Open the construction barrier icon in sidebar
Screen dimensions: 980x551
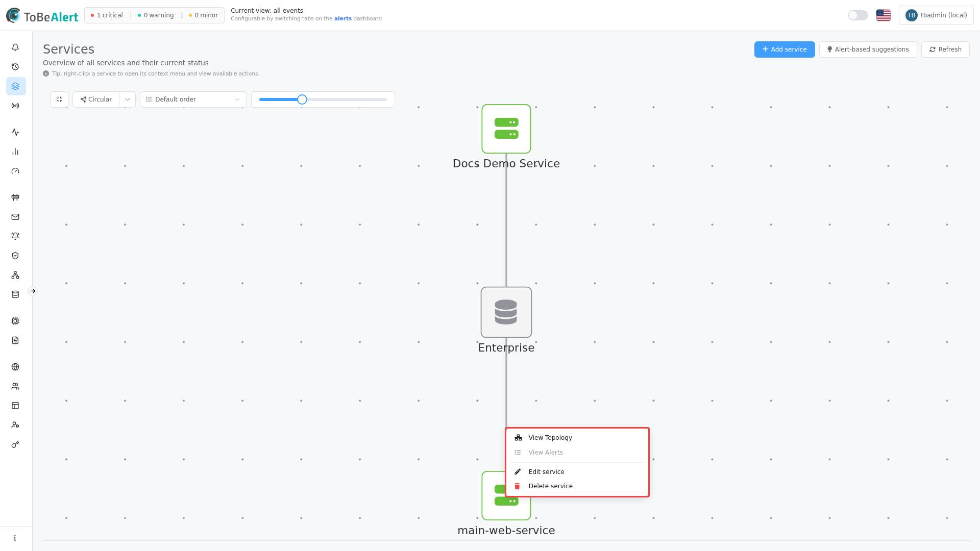pos(15,197)
